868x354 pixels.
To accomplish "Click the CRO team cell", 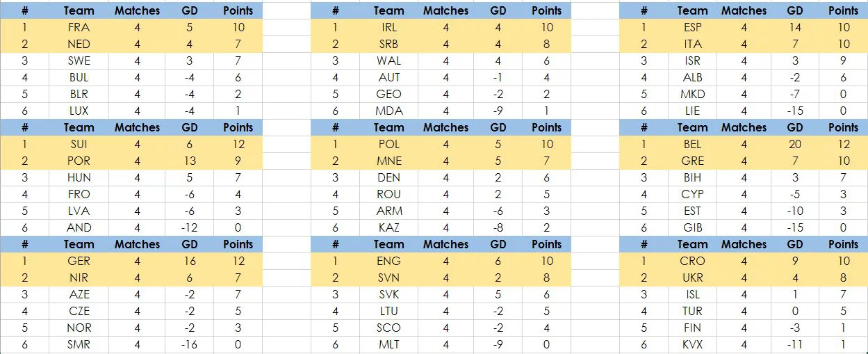I will [x=692, y=261].
